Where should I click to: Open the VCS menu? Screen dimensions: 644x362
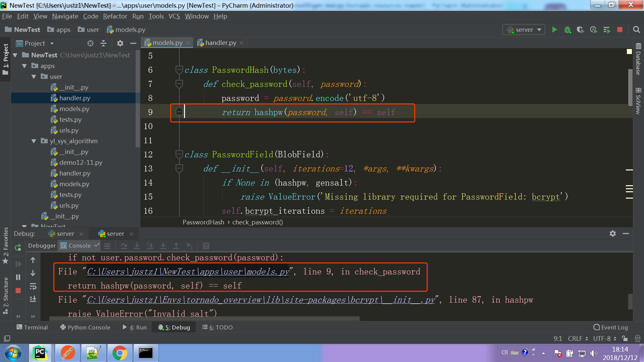[174, 16]
